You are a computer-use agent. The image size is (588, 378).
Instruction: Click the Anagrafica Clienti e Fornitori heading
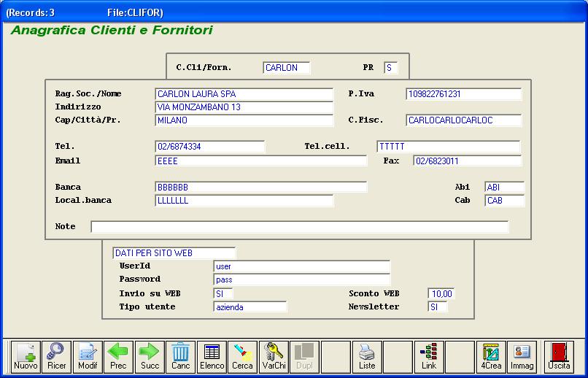(112, 31)
